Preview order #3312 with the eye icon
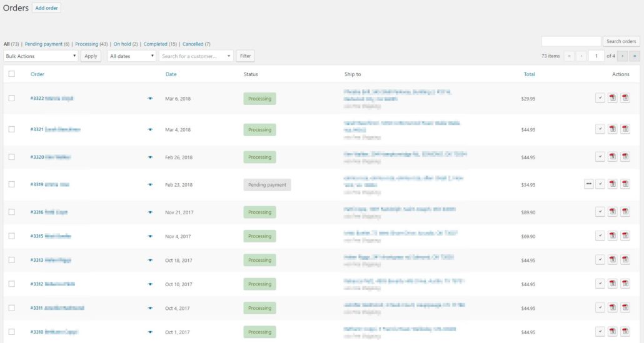 point(150,284)
